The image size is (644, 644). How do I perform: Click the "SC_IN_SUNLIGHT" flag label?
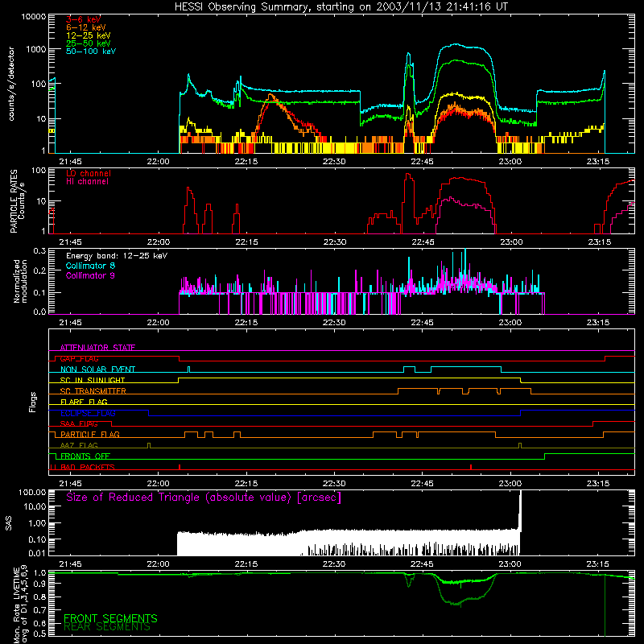93,380
